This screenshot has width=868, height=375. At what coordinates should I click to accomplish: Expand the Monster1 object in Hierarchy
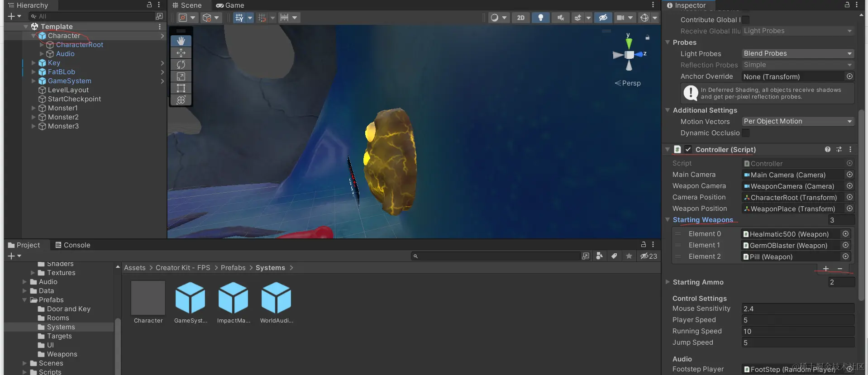33,108
